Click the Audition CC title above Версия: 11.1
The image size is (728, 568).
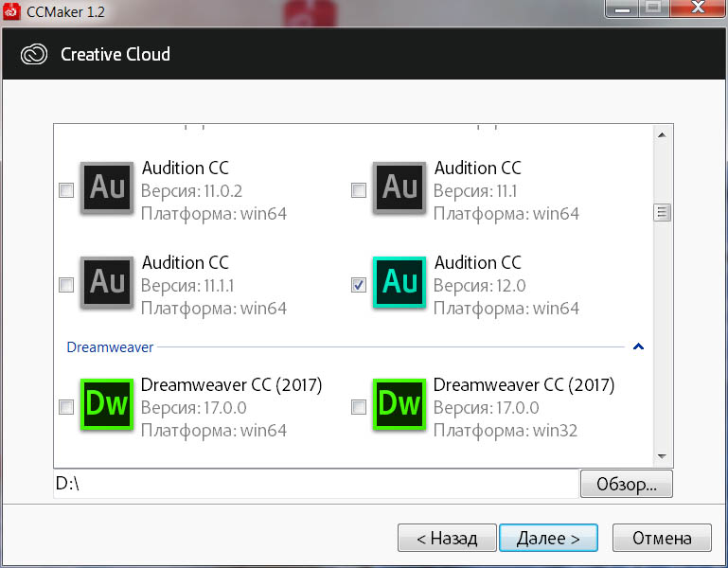click(478, 169)
